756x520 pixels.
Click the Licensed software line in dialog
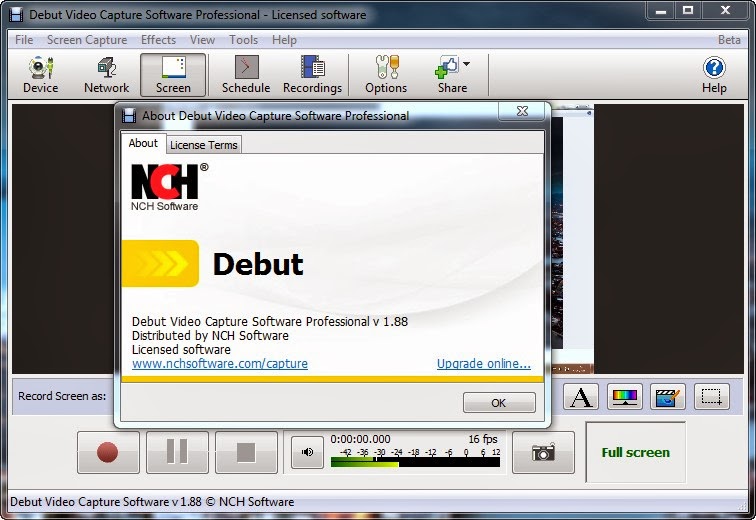(181, 349)
